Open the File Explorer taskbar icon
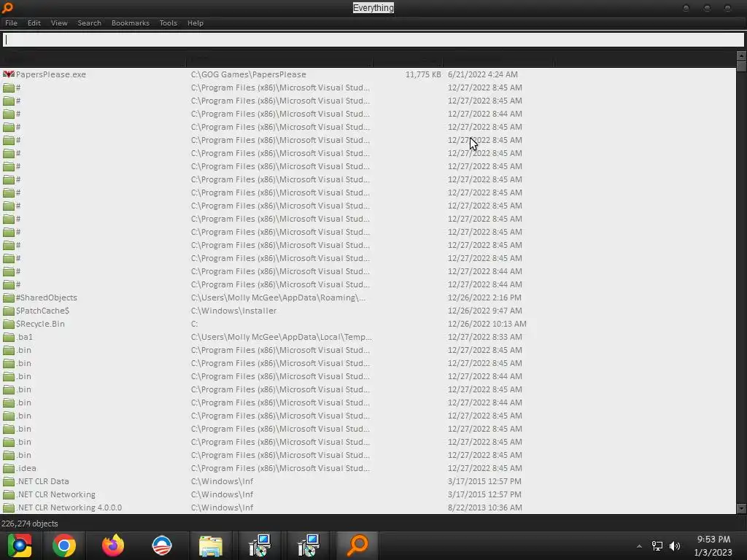Image resolution: width=747 pixels, height=560 pixels. click(211, 545)
